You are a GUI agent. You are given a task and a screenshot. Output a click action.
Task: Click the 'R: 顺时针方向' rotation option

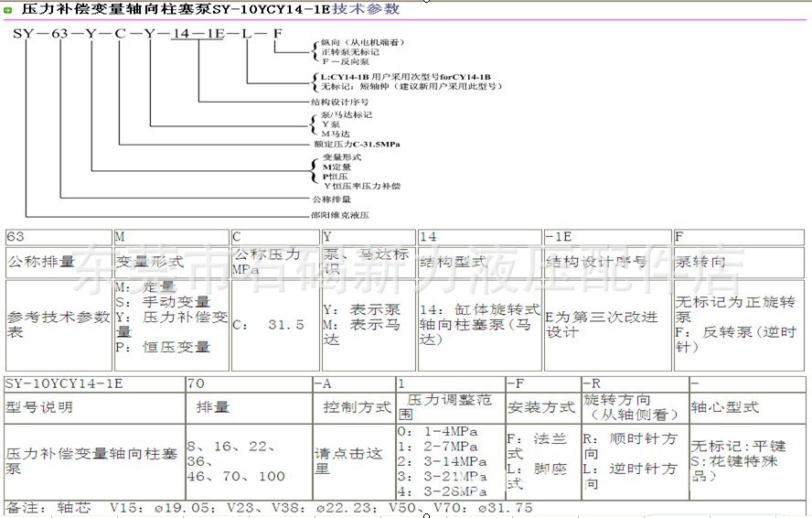coord(630,446)
